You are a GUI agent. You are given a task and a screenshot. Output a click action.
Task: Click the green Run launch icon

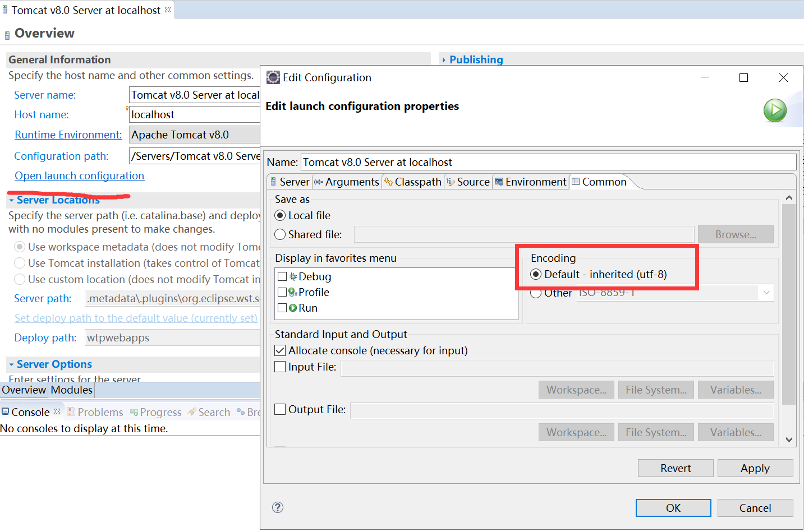pyautogui.click(x=775, y=110)
